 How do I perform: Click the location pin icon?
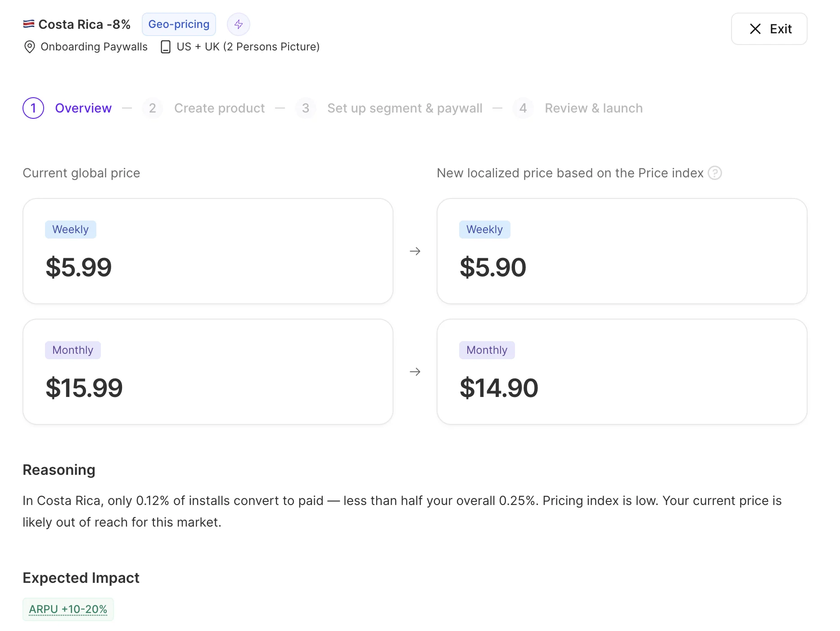click(x=29, y=47)
